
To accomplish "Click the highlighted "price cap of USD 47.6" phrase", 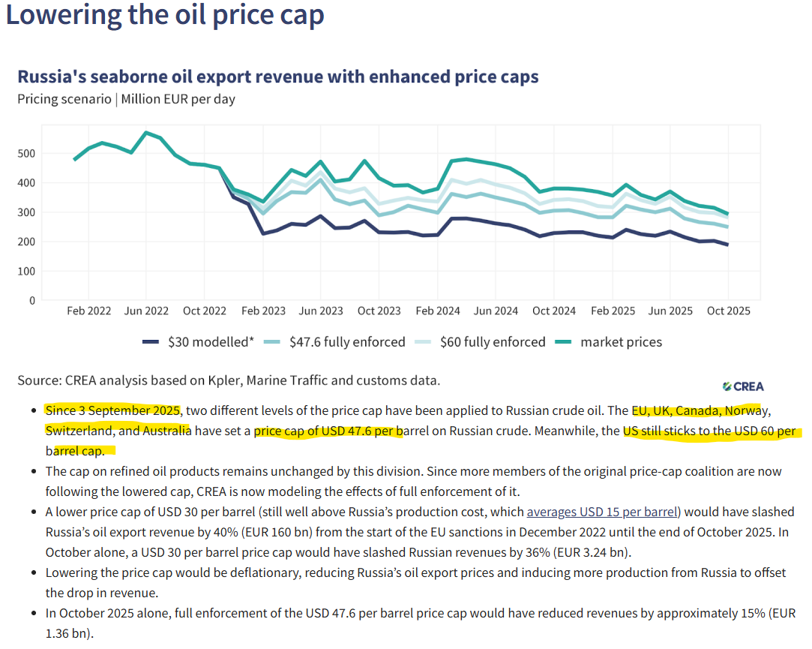I will [x=328, y=431].
